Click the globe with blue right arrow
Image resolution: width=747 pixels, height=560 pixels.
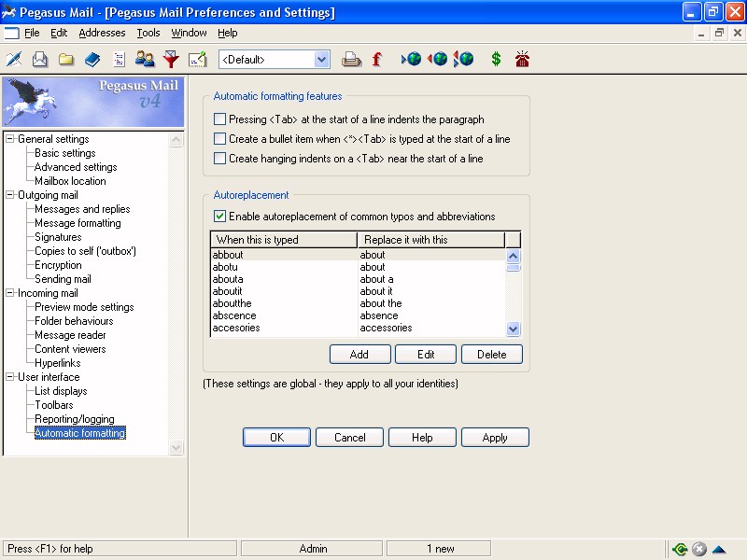click(411, 59)
